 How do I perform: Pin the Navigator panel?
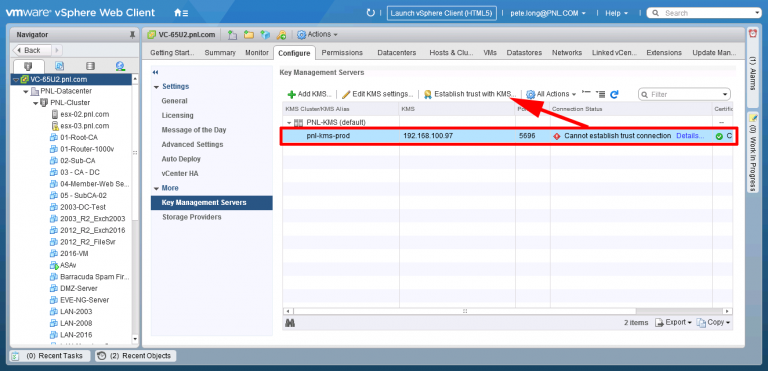pos(132,35)
